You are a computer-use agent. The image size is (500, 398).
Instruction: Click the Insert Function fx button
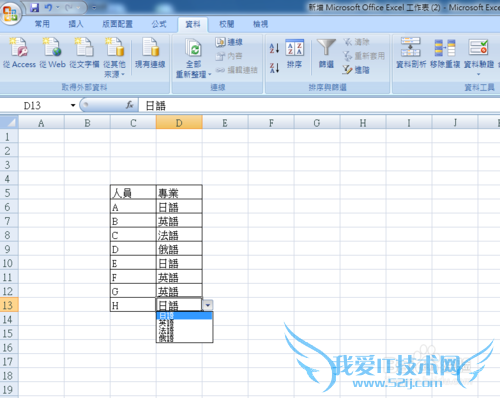point(130,105)
